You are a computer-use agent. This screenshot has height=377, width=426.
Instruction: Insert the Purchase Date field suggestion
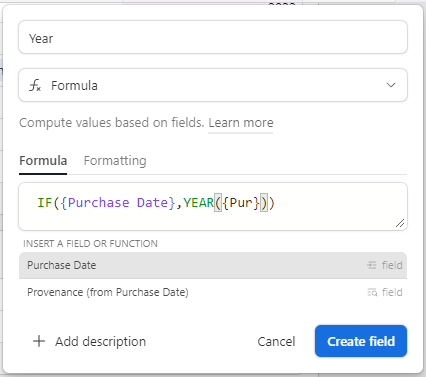[x=213, y=265]
